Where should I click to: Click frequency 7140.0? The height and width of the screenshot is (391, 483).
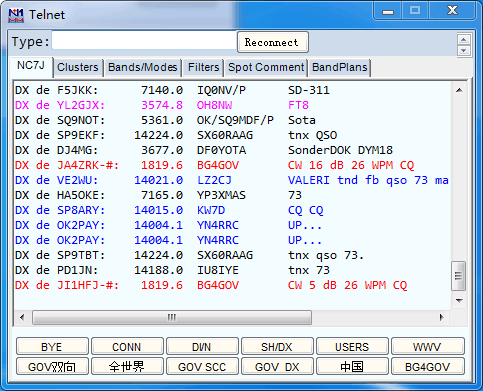point(162,90)
